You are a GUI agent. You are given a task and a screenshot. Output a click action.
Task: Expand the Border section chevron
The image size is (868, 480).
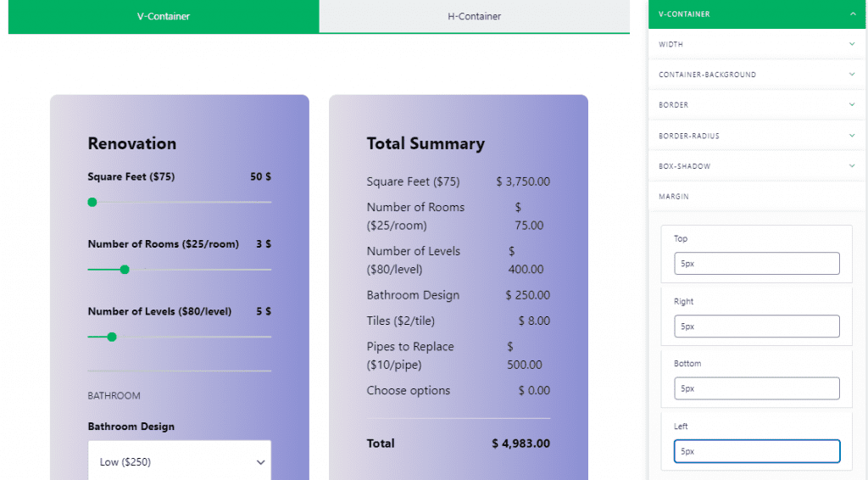point(852,105)
